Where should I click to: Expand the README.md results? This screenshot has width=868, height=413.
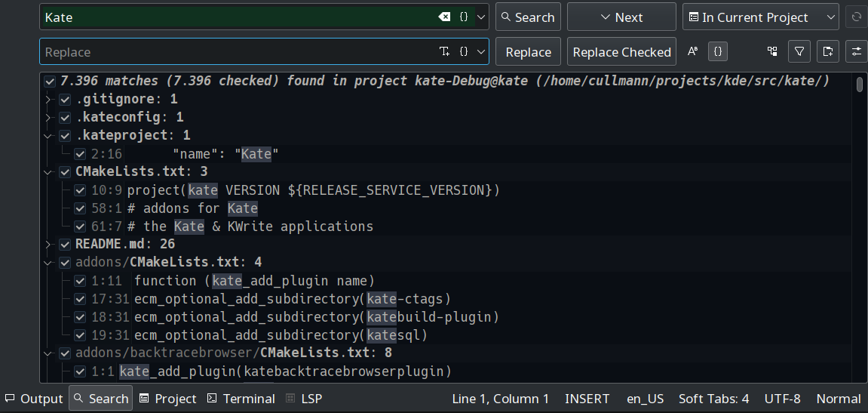pyautogui.click(x=48, y=244)
